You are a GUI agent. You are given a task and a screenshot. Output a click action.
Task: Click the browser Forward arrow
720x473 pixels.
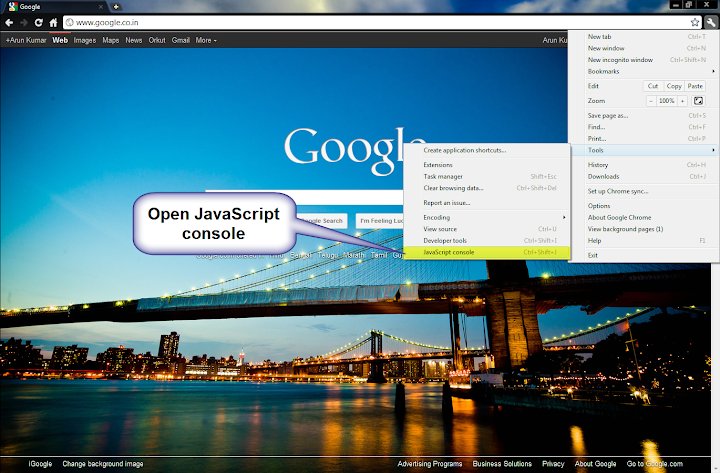click(23, 23)
